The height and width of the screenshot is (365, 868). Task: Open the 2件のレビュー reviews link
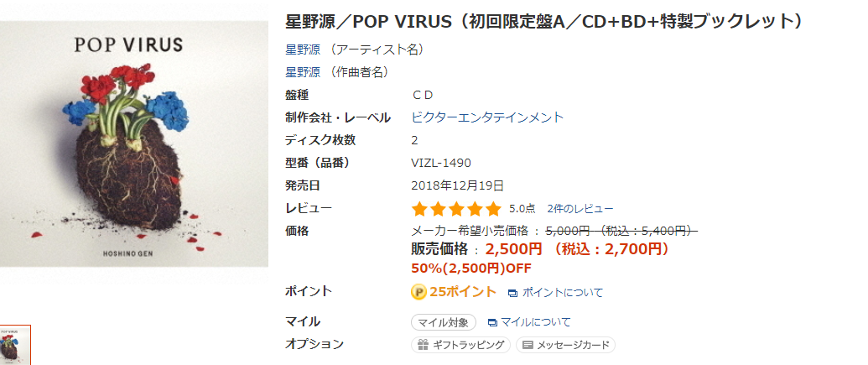pyautogui.click(x=580, y=209)
